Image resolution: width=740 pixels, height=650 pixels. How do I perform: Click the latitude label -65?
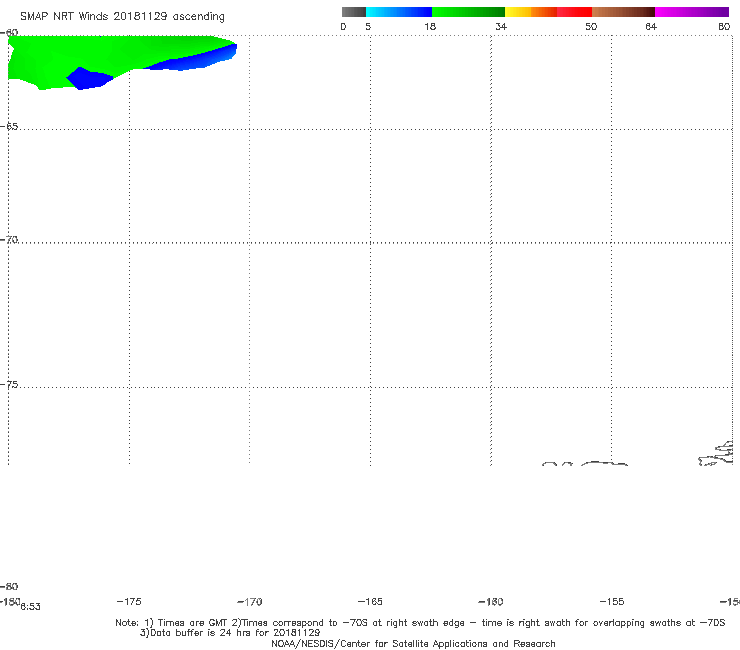9,127
